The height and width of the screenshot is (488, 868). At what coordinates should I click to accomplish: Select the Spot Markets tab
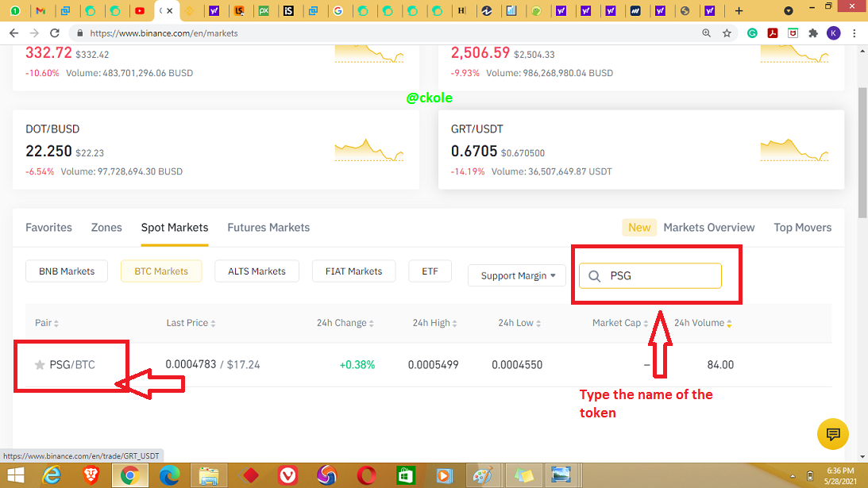(175, 228)
